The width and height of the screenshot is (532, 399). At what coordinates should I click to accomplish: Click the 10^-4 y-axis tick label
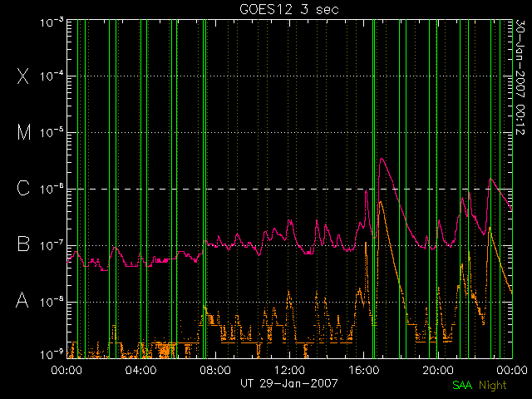52,76
